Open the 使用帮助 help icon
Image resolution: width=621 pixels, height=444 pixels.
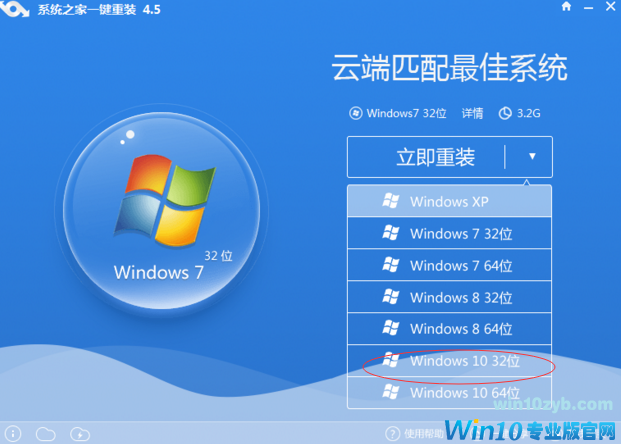point(392,434)
